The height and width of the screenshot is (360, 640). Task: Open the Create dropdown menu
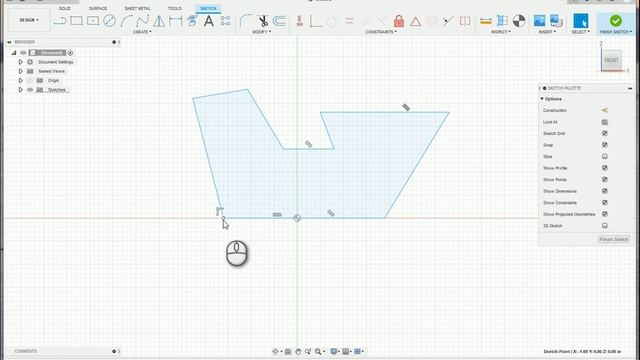(142, 32)
